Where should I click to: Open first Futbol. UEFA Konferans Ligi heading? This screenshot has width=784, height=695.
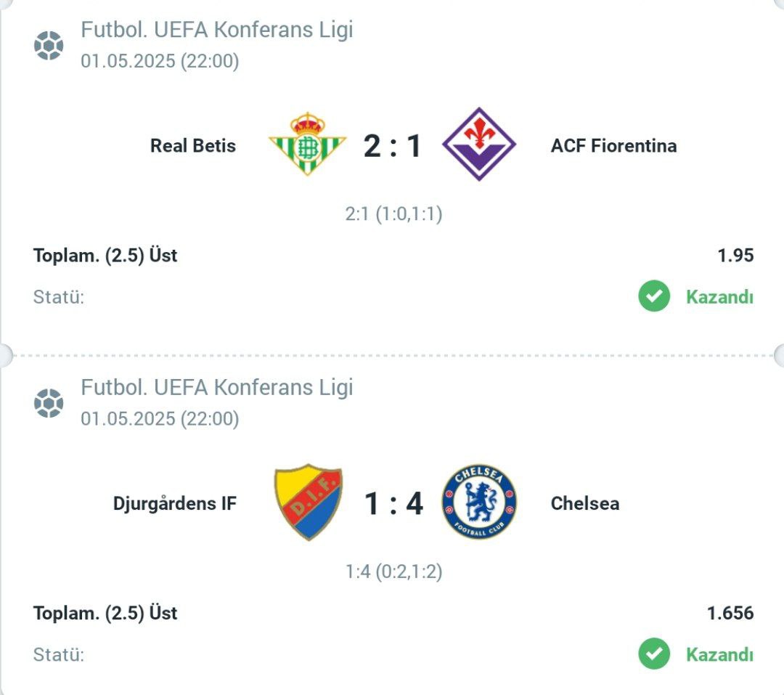pos(217,30)
